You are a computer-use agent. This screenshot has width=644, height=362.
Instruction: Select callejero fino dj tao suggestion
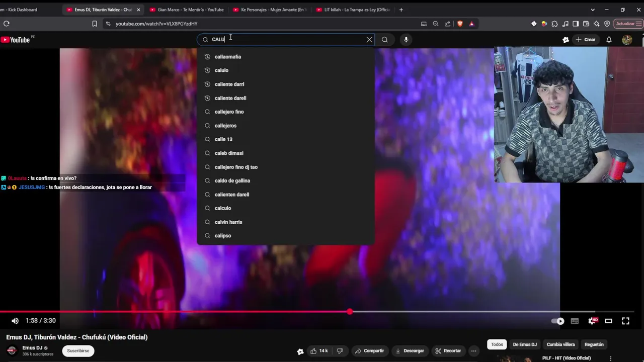tap(286, 167)
